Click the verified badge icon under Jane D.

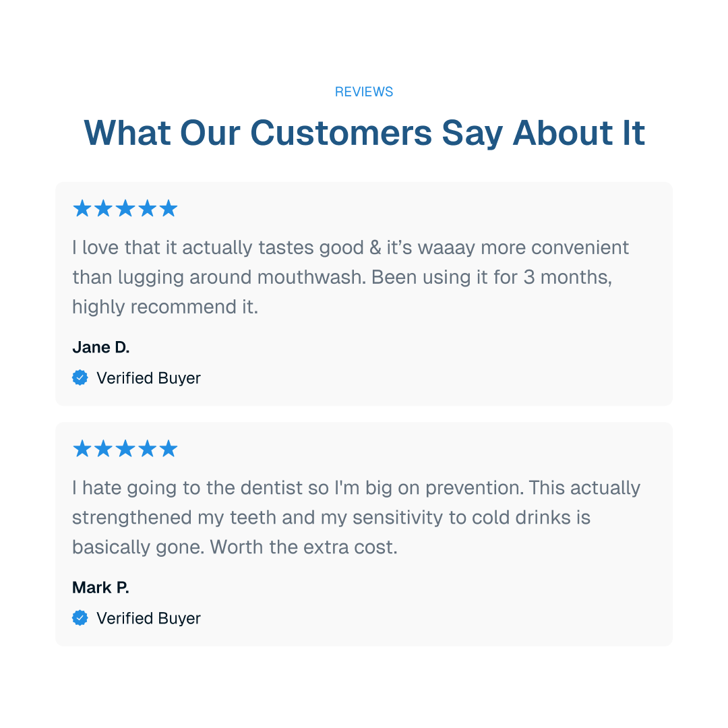(80, 378)
